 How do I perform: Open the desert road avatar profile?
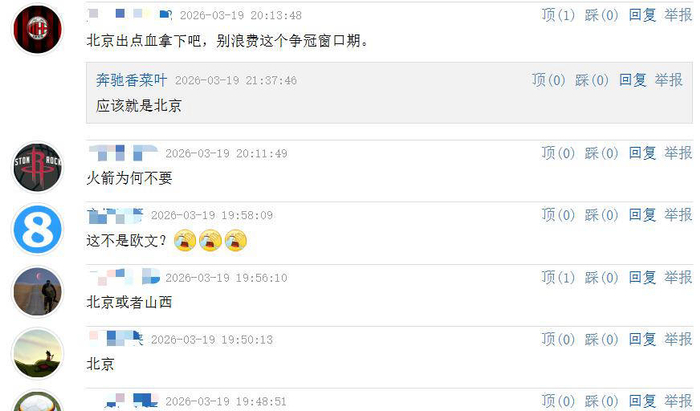click(38, 291)
